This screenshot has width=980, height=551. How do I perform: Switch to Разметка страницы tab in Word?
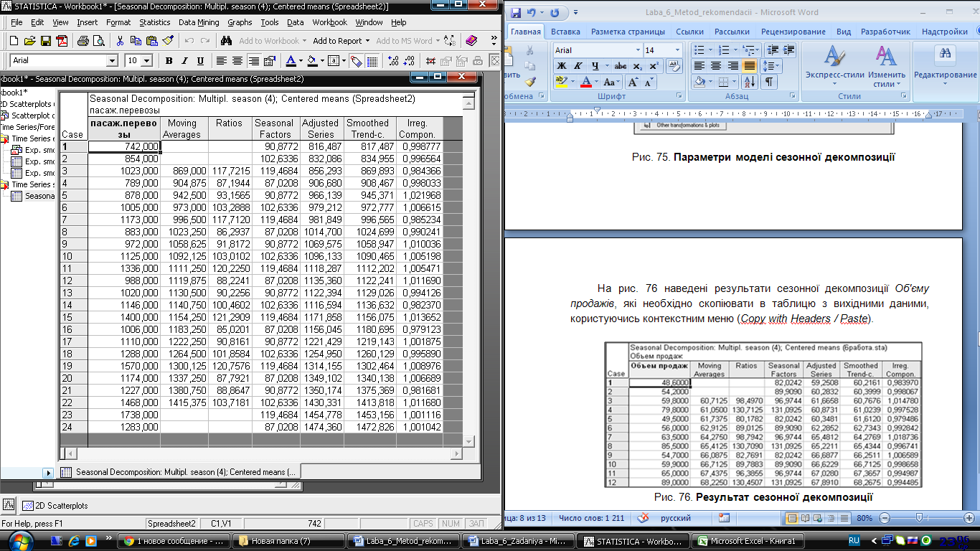628,32
